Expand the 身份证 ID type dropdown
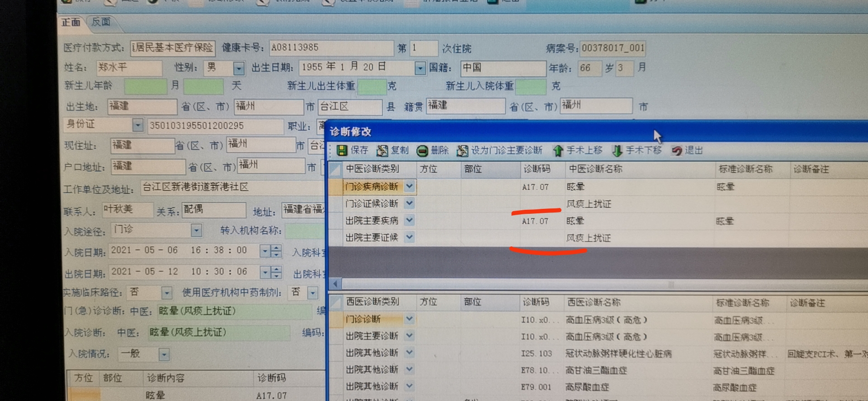The height and width of the screenshot is (401, 868). pyautogui.click(x=138, y=125)
